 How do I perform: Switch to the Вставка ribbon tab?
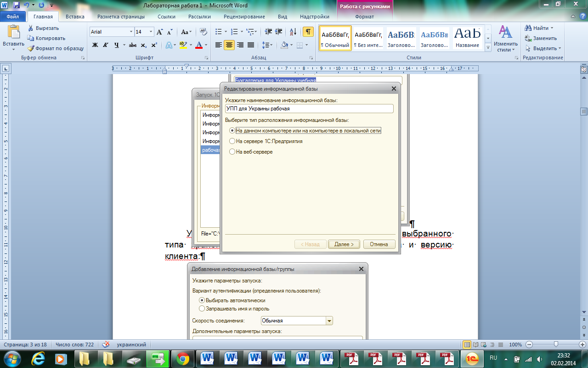click(75, 17)
